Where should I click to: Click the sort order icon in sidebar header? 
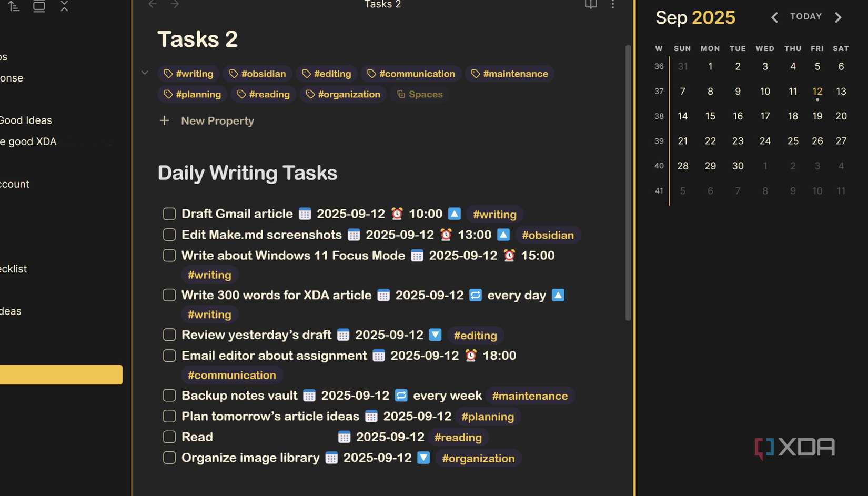click(14, 6)
